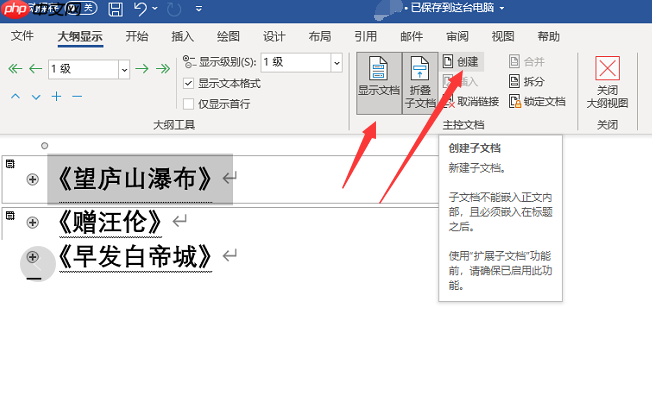Switch to 插入 tab
Image resolution: width=652 pixels, height=400 pixels.
(183, 37)
